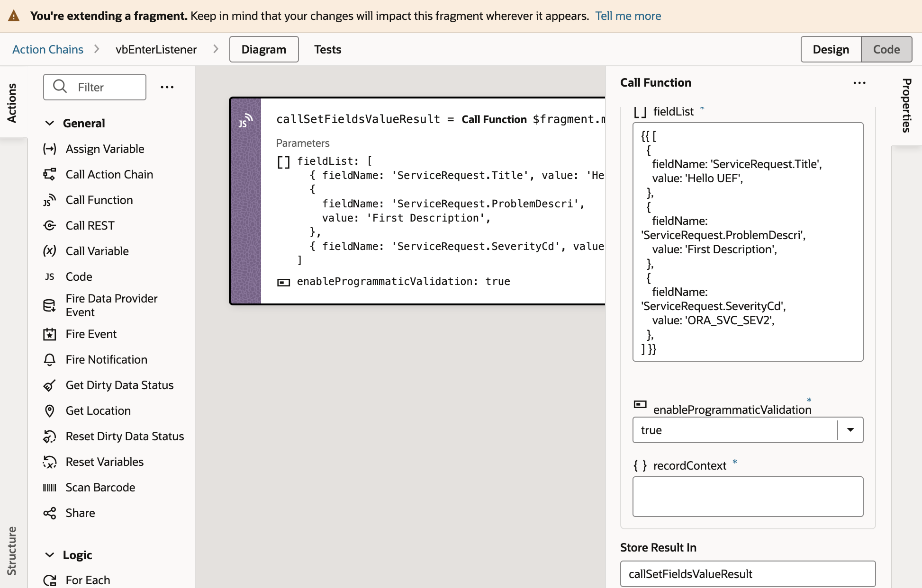Click the Store Result In field
922x588 pixels.
pos(748,574)
